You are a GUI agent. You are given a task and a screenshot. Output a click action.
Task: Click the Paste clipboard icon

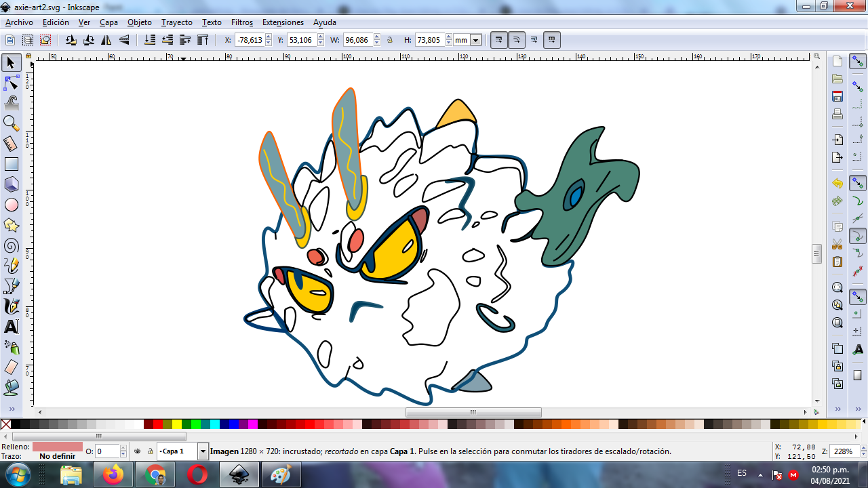coord(837,262)
